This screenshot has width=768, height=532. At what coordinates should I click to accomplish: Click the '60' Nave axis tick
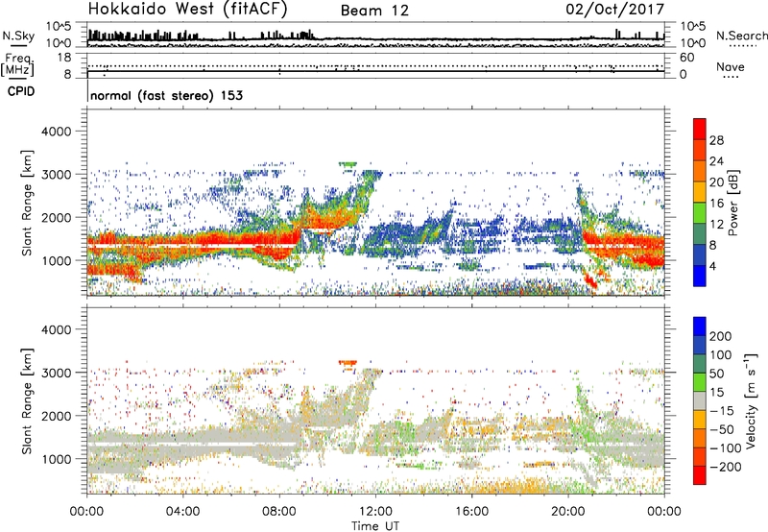pos(686,58)
